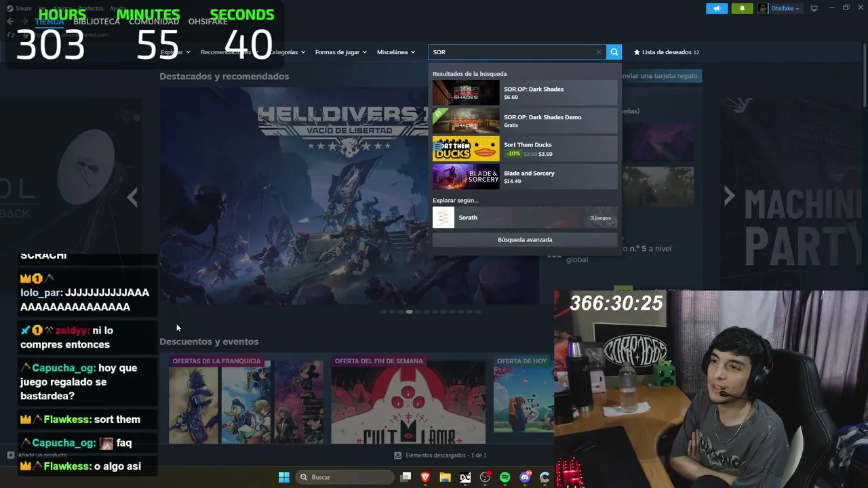Click the Windows taskbar Buscar search box
Viewport: 868px width, 488px height.
[344, 477]
